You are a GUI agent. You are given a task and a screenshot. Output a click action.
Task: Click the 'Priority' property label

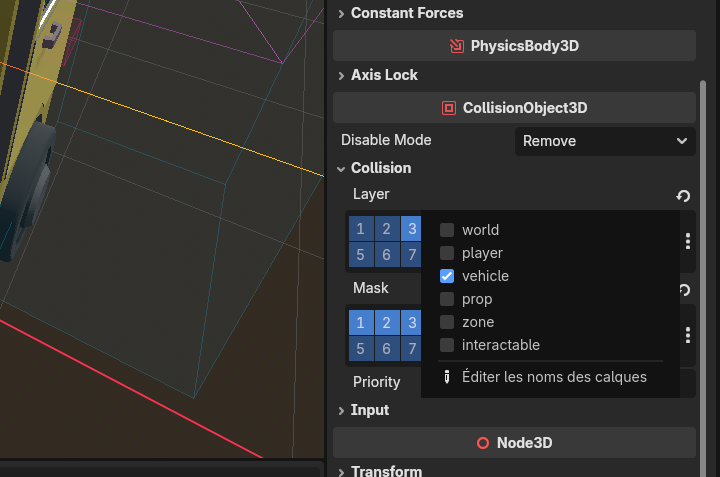coord(377,382)
